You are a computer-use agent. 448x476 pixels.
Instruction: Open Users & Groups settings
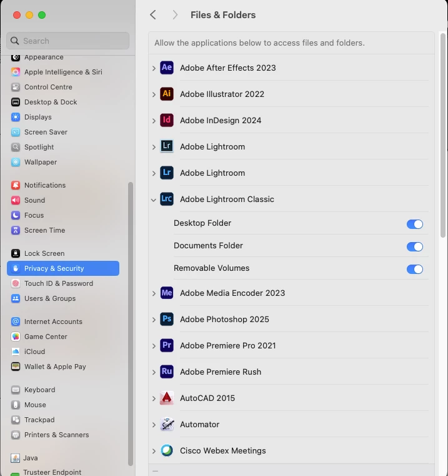(x=63, y=298)
